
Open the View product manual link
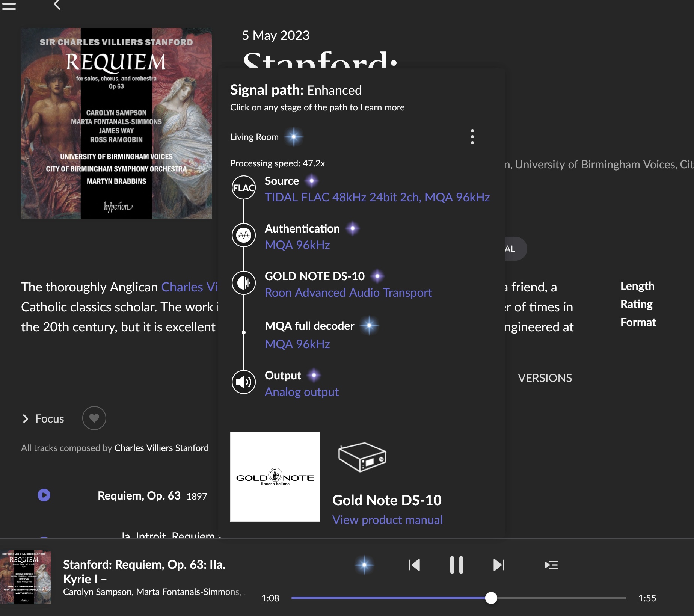387,520
